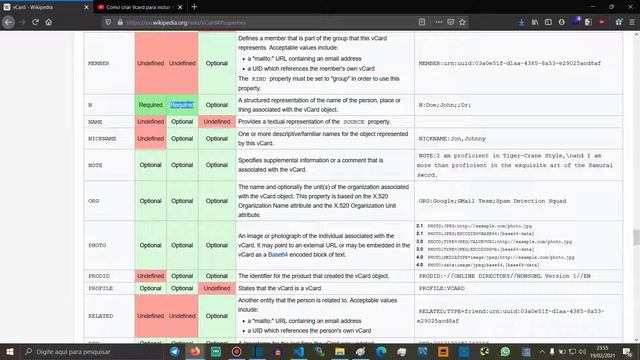The width and height of the screenshot is (640, 360).
Task: Close the Como criar Vcard tab
Action: click(x=180, y=7)
